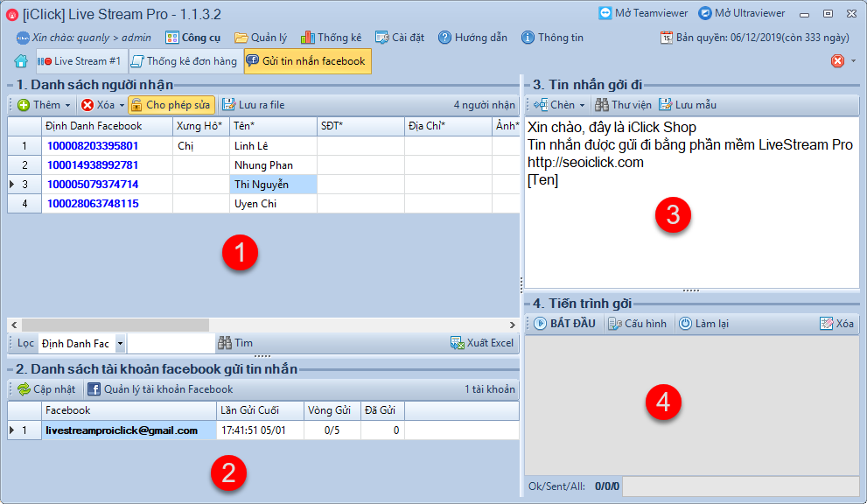Click Làm lại to reset progress

point(704,324)
